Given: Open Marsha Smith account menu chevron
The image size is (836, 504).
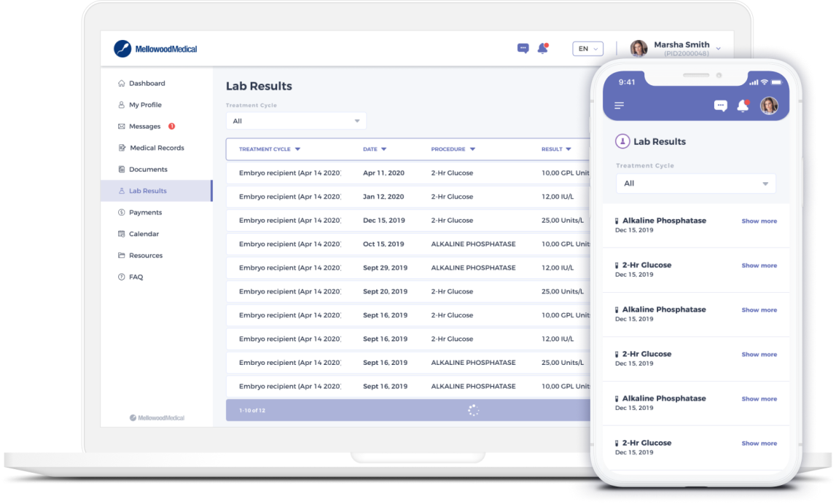Looking at the screenshot, I should (x=718, y=49).
